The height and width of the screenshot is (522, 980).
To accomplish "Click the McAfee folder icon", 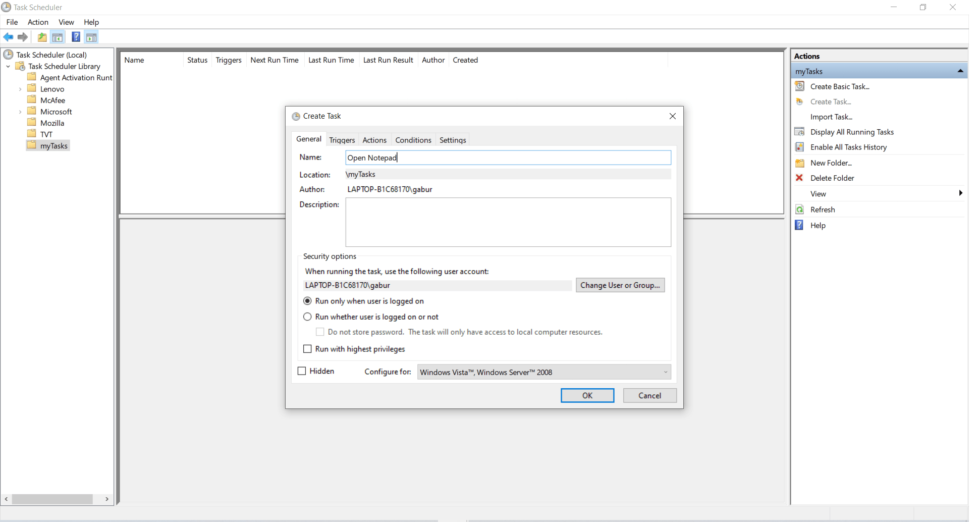I will point(32,99).
